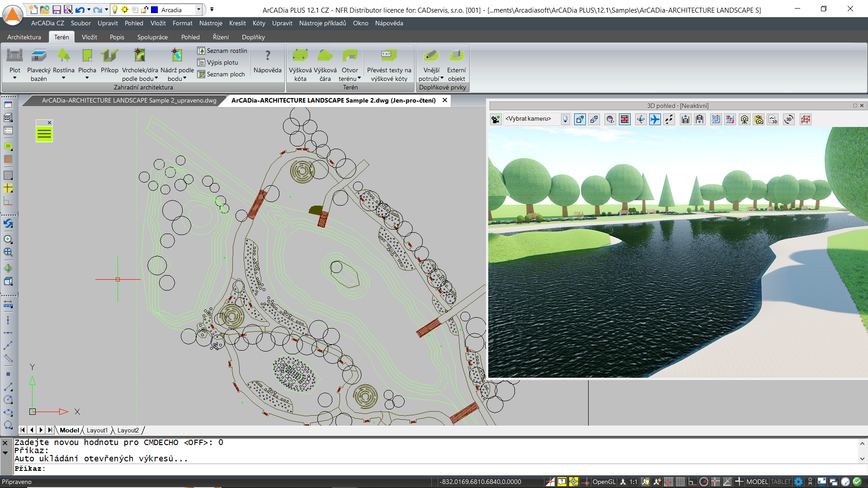Image resolution: width=868 pixels, height=488 pixels.
Task: Switch to the Layout1 tab
Action: pos(97,430)
